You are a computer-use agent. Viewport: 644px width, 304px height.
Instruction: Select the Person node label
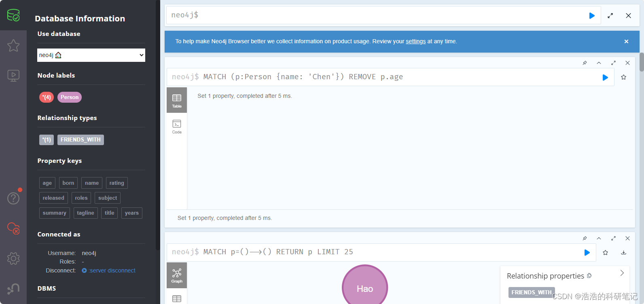[x=70, y=97]
